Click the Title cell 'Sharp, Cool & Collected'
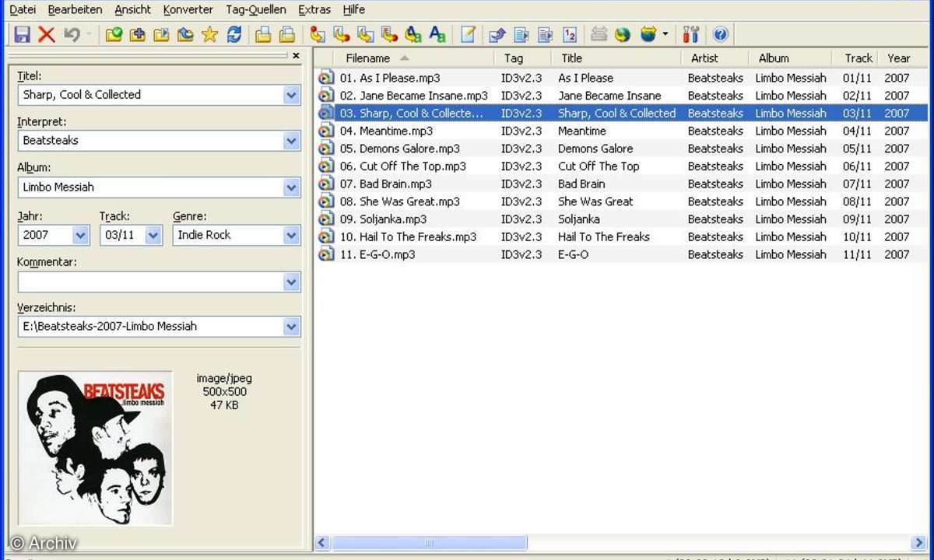The height and width of the screenshot is (560, 934). tap(616, 114)
